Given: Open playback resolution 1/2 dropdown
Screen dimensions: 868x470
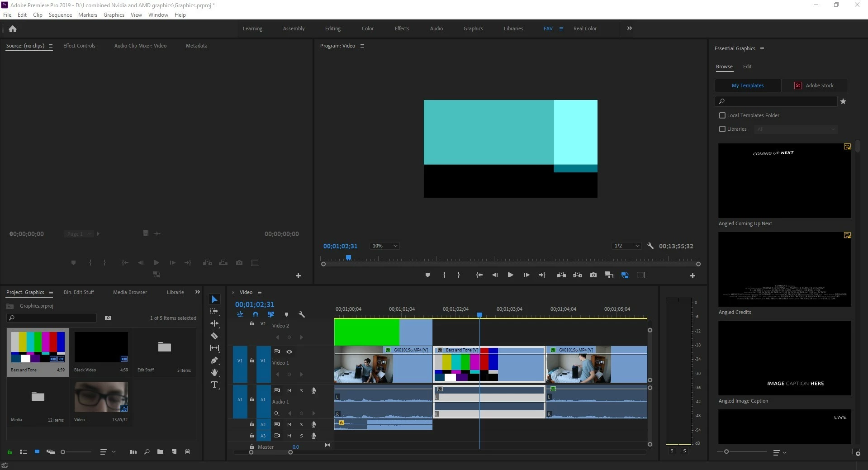Looking at the screenshot, I should [x=626, y=246].
